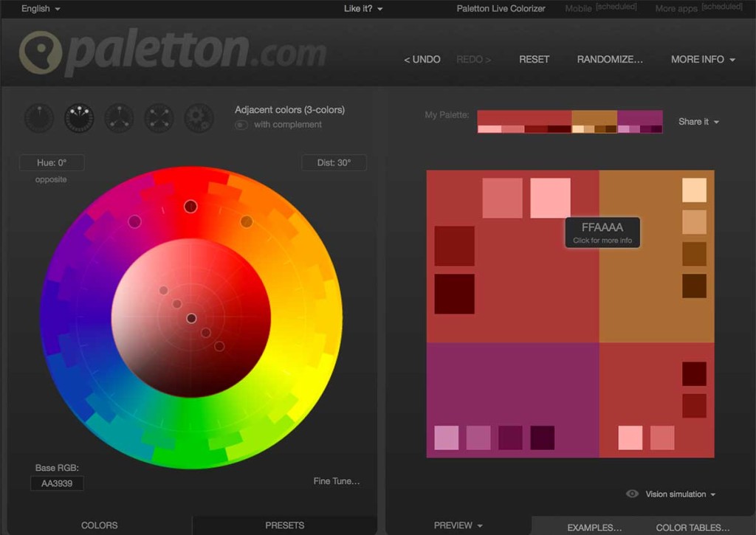The height and width of the screenshot is (535, 756).
Task: Select the Triad color scheme icon
Action: (119, 117)
